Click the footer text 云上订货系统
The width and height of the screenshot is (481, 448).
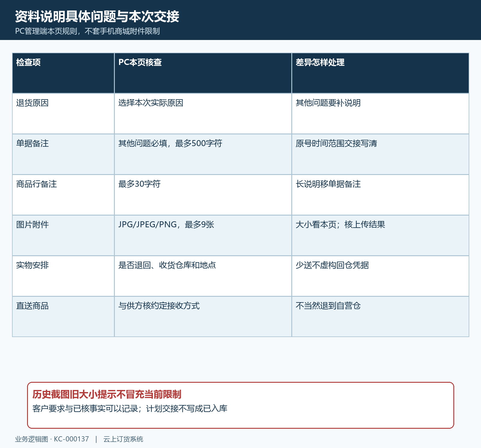point(123,439)
